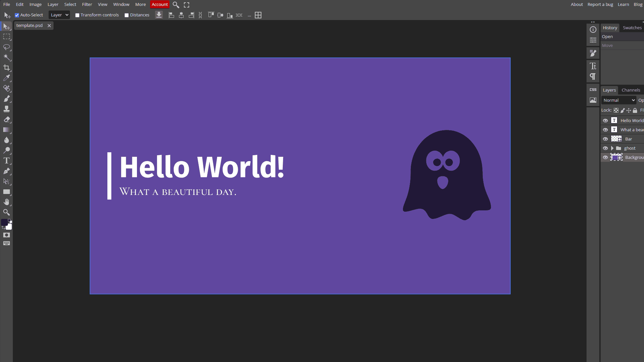644x362 pixels.
Task: Enable Transform controls checkbox
Action: point(77,15)
